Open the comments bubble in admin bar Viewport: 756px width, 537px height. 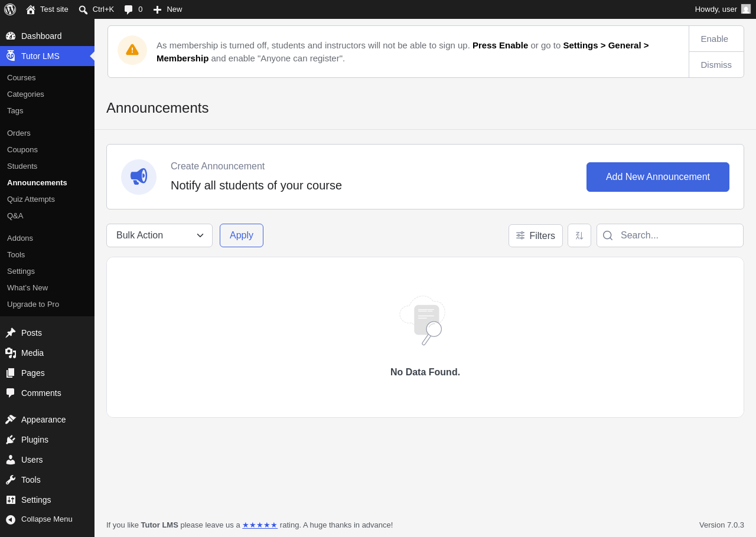128,9
